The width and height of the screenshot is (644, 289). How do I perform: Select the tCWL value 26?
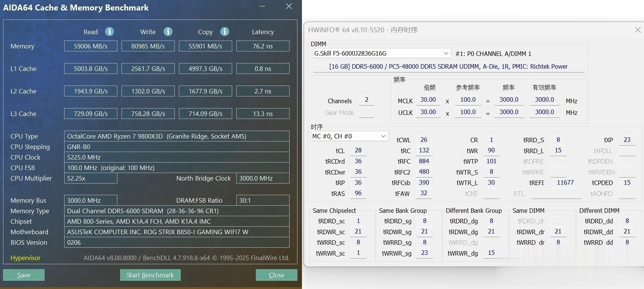424,140
